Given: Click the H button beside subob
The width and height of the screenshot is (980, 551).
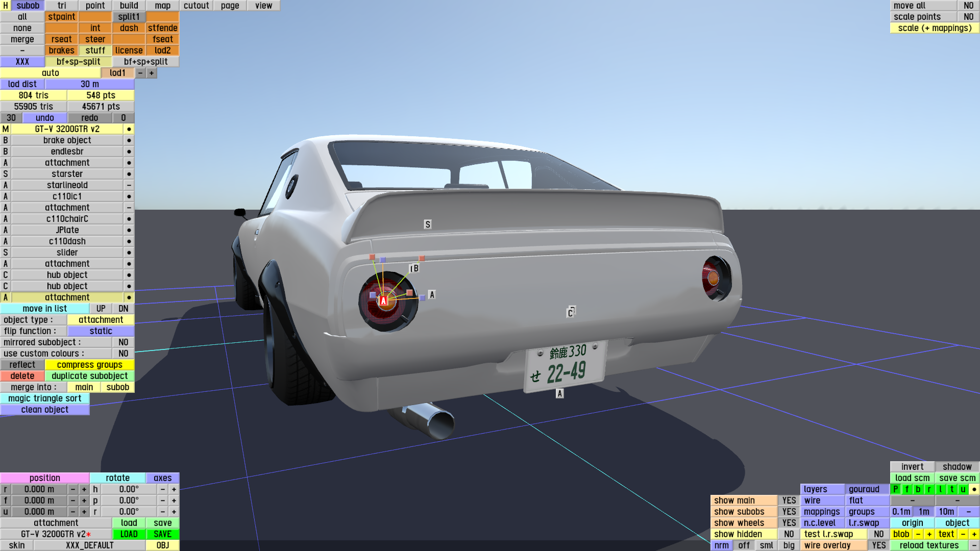Looking at the screenshot, I should coord(6,6).
